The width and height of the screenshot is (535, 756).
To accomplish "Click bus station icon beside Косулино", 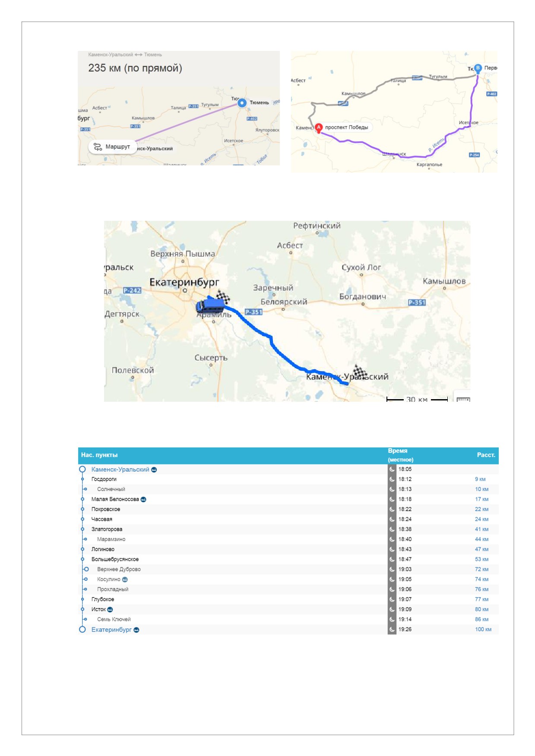I will [125, 580].
